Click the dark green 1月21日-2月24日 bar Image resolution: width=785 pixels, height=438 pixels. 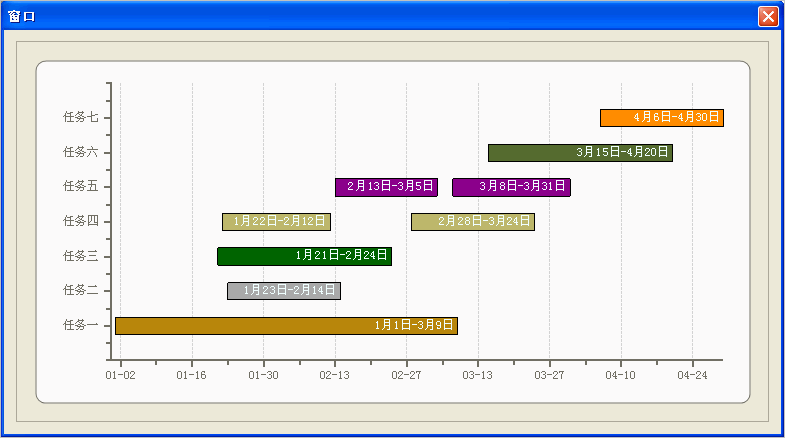coord(304,256)
